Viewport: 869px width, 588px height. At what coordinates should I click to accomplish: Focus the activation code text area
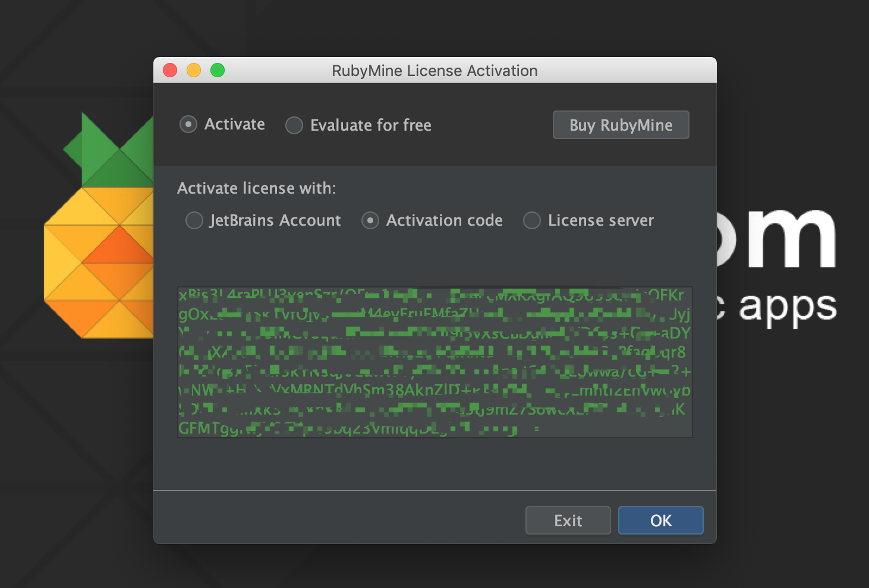point(435,362)
